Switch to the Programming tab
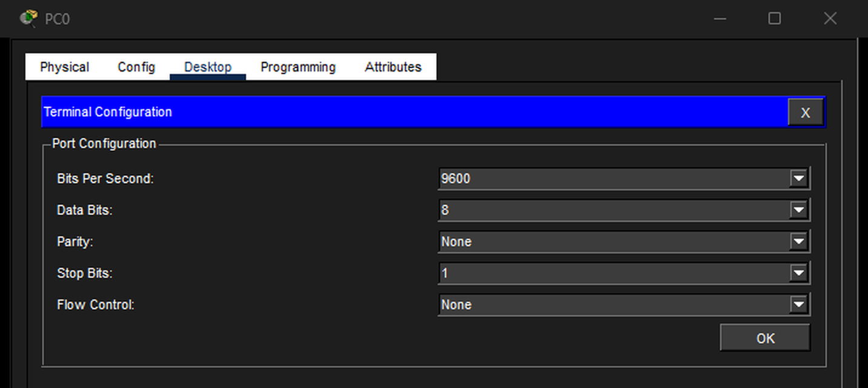This screenshot has width=868, height=388. pos(298,67)
